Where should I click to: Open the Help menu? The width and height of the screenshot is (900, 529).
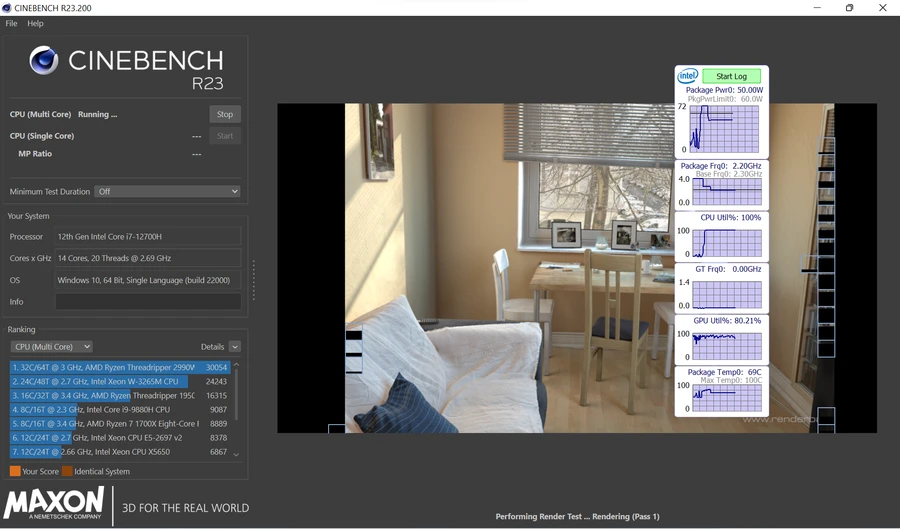click(x=35, y=24)
